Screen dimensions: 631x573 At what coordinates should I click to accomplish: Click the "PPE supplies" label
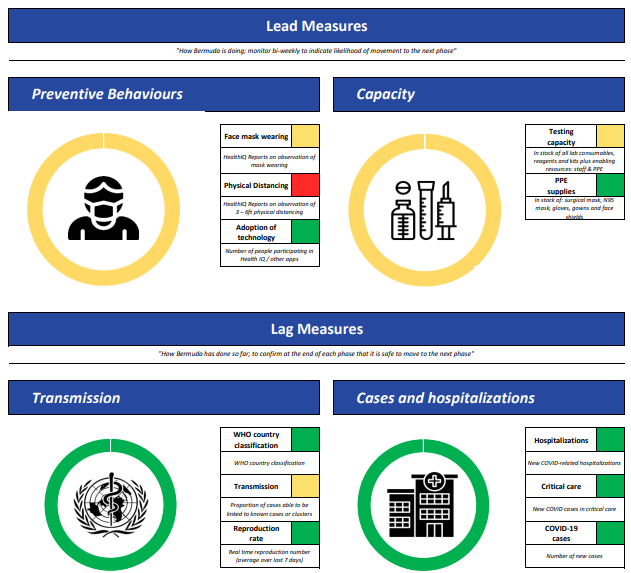561,186
